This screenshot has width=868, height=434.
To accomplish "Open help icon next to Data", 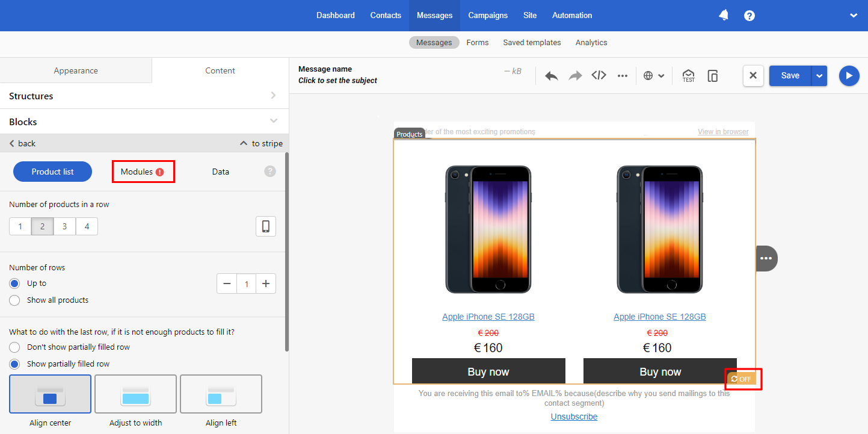I will coord(270,172).
